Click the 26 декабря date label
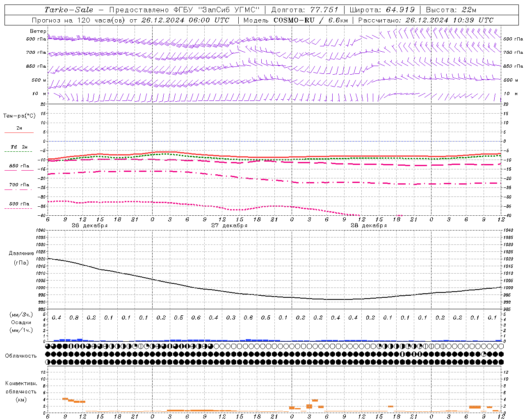Viewport: 525px width, 420px height. [89, 226]
